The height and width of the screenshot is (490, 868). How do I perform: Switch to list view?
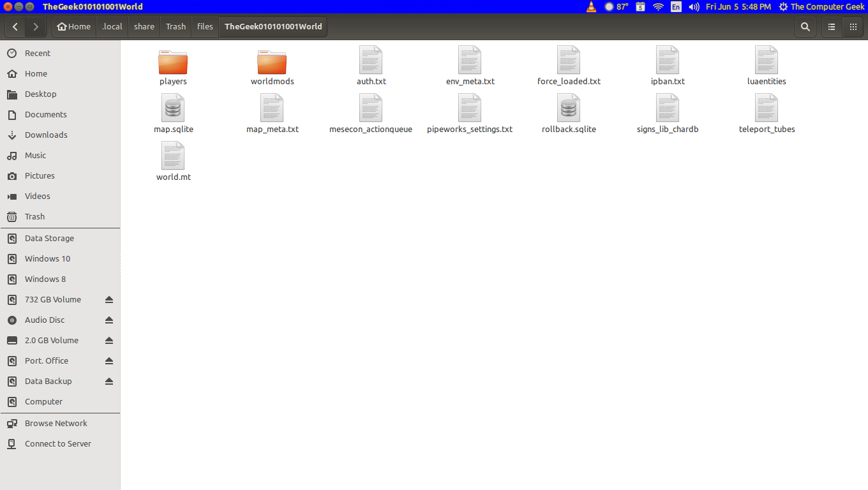point(832,27)
